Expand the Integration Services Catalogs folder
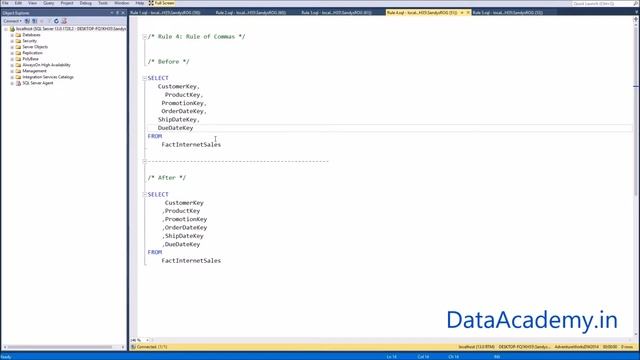Screen dimensions: 640x360 tap(12, 77)
